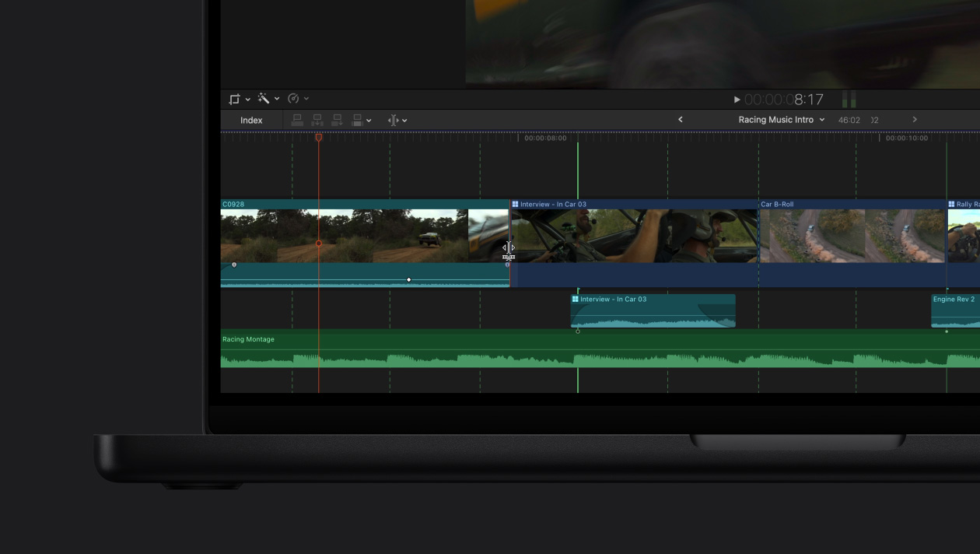Go forward in timeline history
The width and height of the screenshot is (980, 554).
(x=915, y=120)
